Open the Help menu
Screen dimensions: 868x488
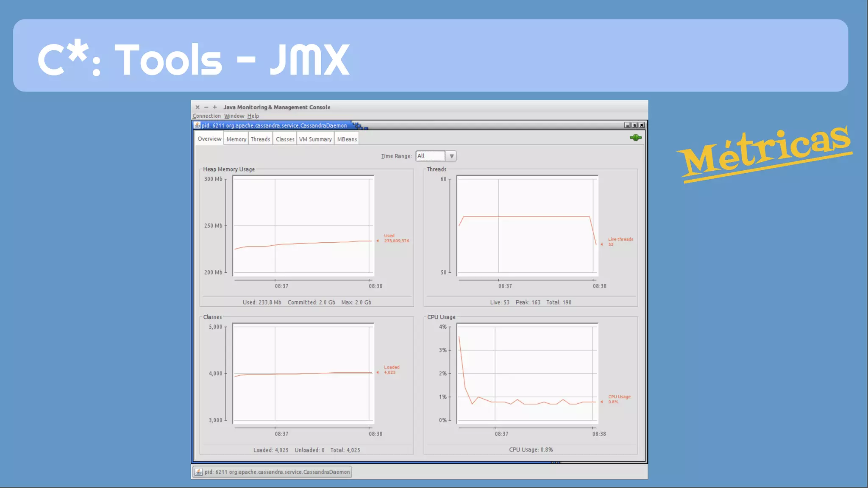click(253, 116)
